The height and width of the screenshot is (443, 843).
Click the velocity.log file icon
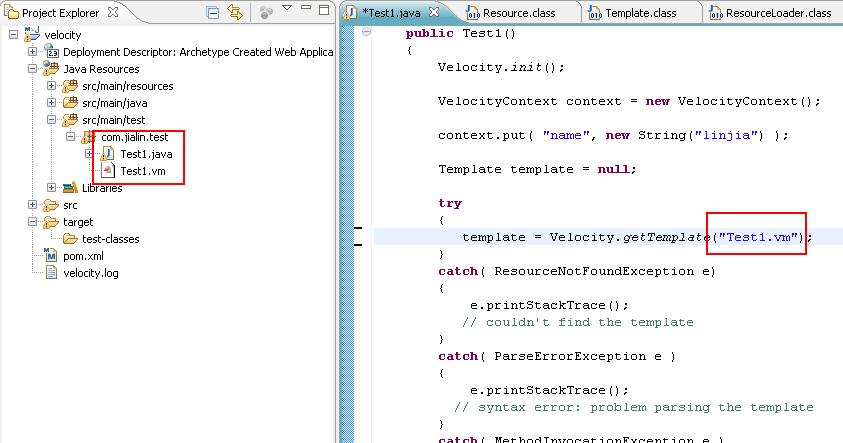52,273
